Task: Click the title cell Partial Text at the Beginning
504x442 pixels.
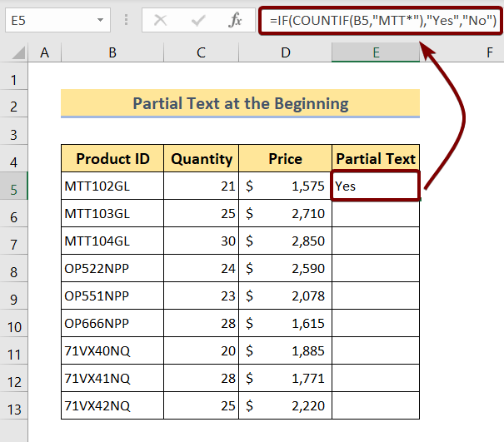Action: [240, 104]
